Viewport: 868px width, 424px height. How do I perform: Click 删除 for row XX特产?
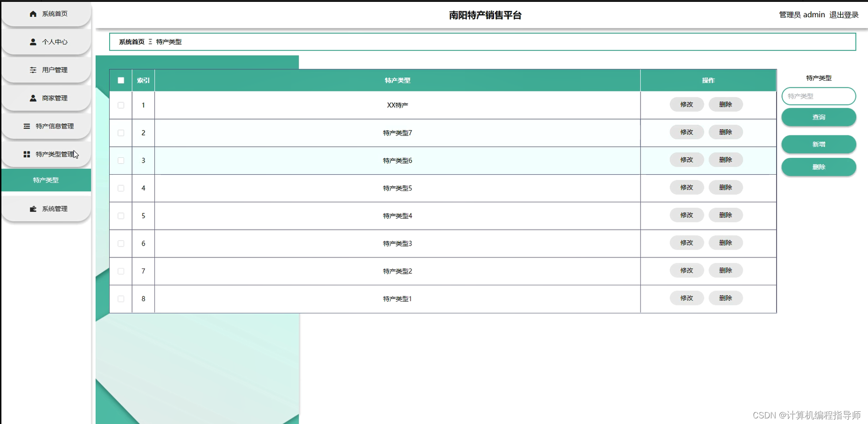coord(726,105)
